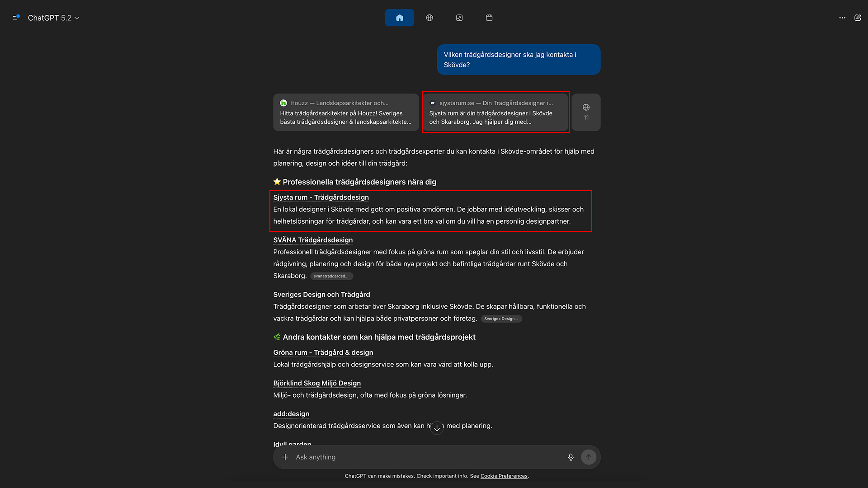
Task: Open the three-dot options menu
Action: (842, 18)
